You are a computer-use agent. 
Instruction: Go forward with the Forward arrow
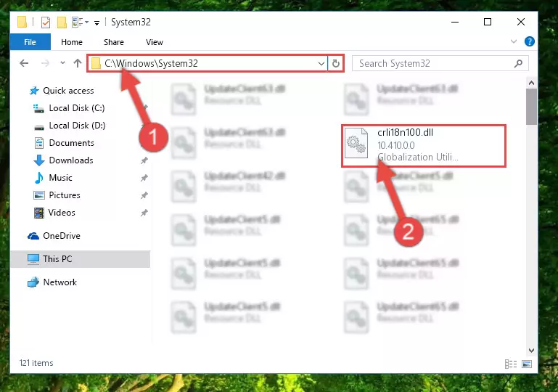point(45,63)
